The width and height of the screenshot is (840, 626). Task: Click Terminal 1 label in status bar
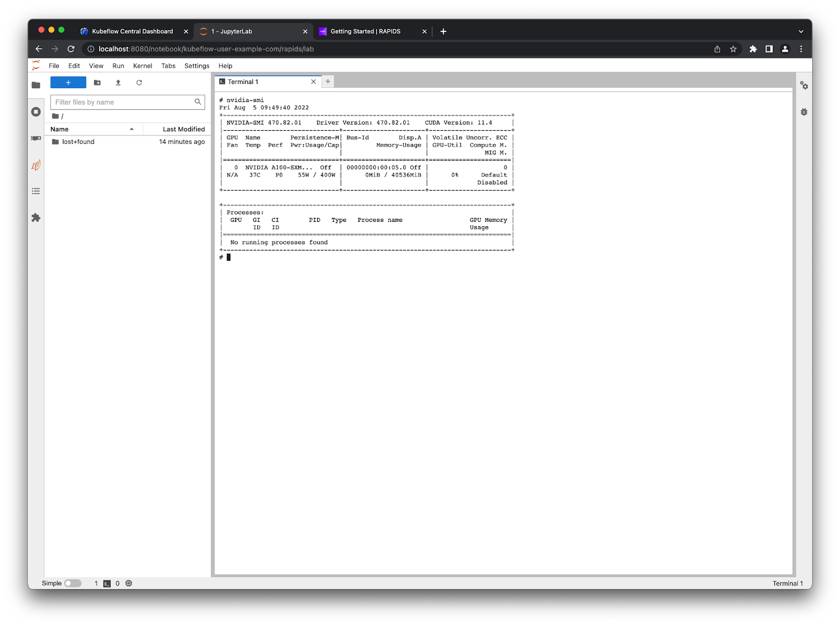(x=787, y=583)
